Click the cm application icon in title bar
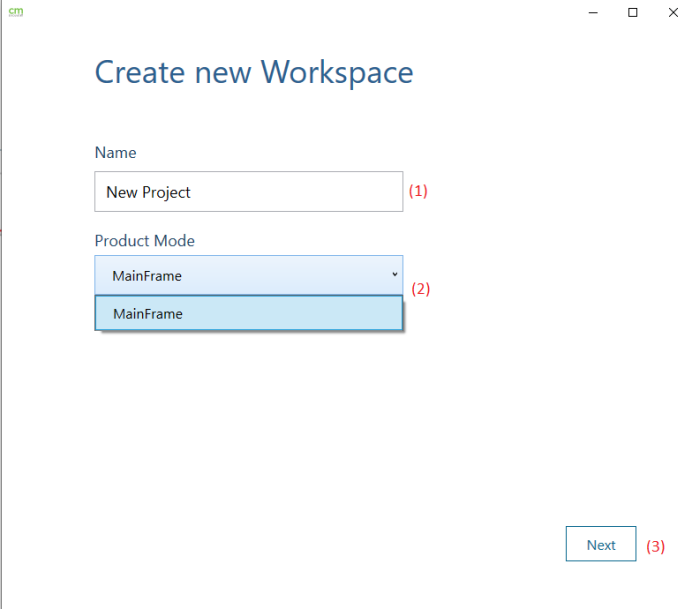 point(16,12)
